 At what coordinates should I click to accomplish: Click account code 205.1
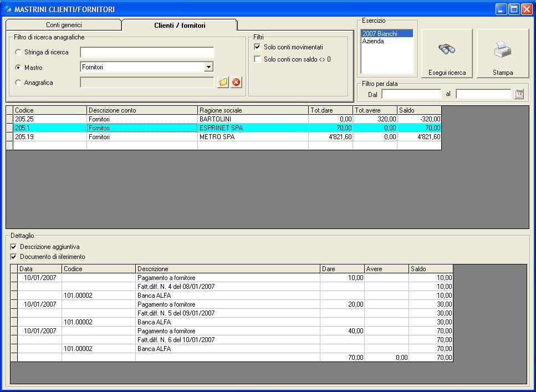[50, 128]
